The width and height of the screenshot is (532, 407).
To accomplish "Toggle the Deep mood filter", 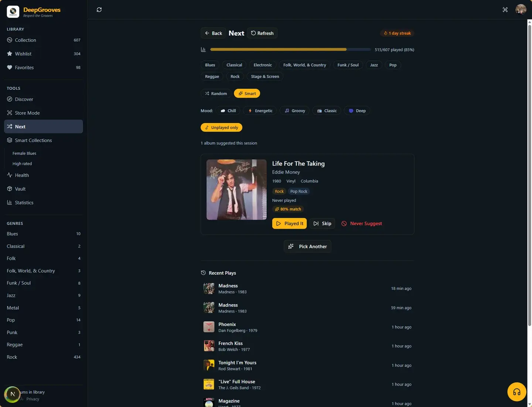I will (357, 111).
